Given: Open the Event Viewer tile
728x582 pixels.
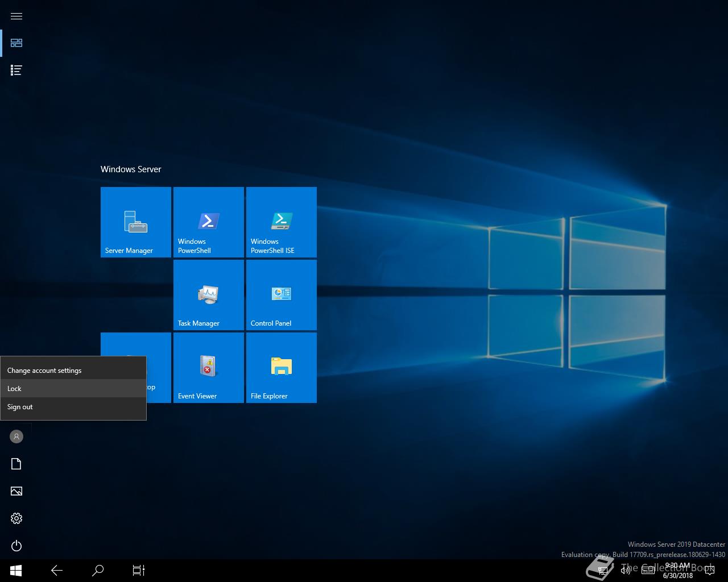Looking at the screenshot, I should (209, 368).
